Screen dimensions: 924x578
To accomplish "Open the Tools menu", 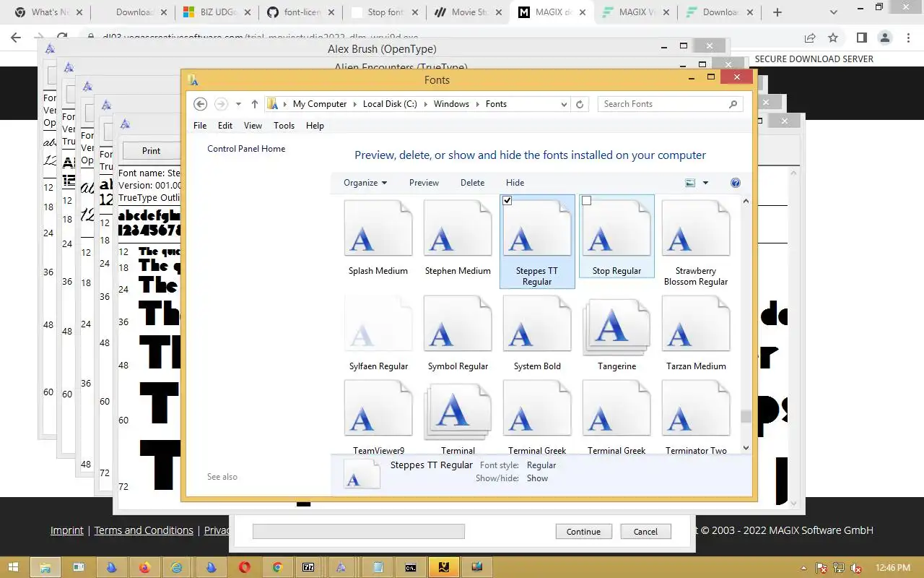I will click(x=284, y=126).
